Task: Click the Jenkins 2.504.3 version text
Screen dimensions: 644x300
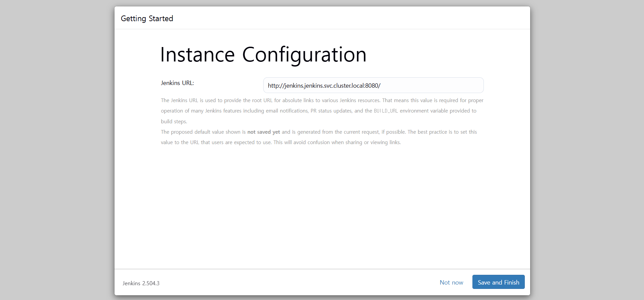Action: click(x=141, y=283)
